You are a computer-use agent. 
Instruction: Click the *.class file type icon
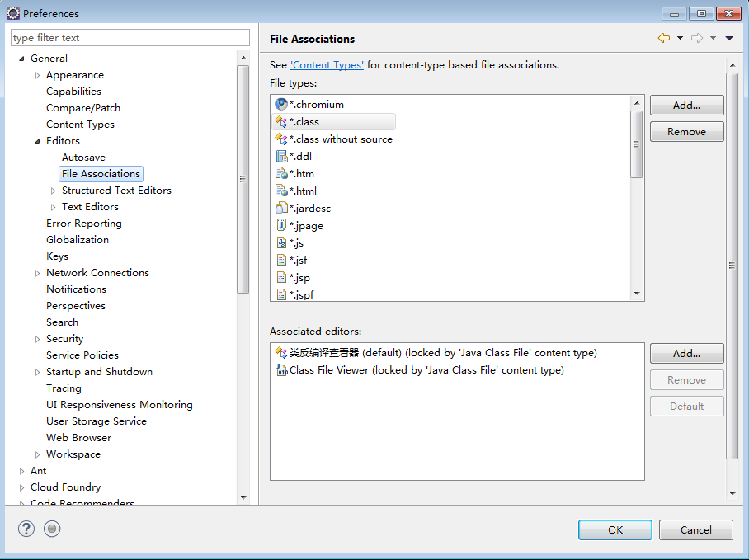(x=281, y=122)
